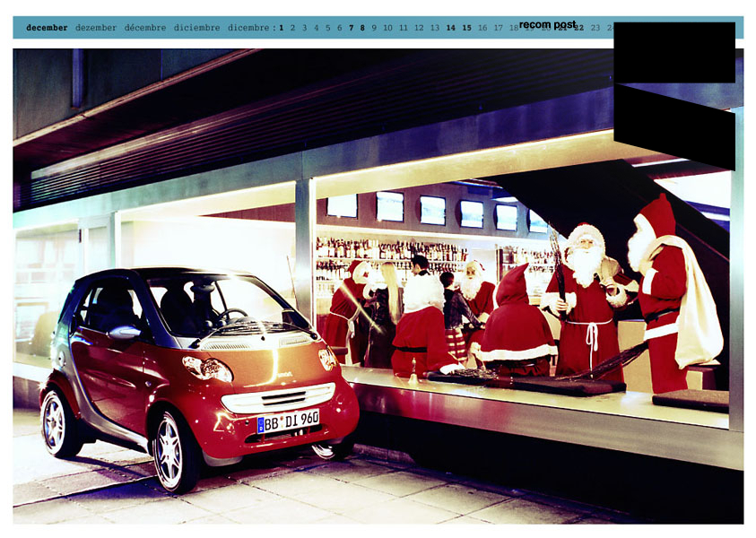Click the bold "december" month label
Screen dimensions: 756x538
coord(47,28)
